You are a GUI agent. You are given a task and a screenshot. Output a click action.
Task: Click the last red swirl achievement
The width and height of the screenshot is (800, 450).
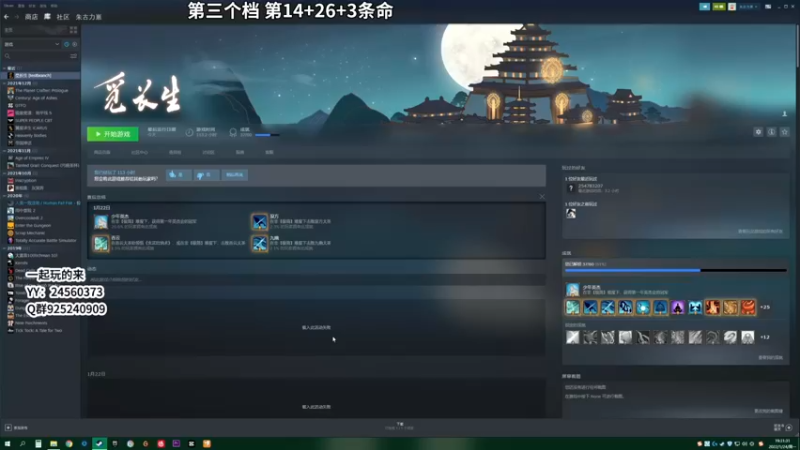[747, 307]
